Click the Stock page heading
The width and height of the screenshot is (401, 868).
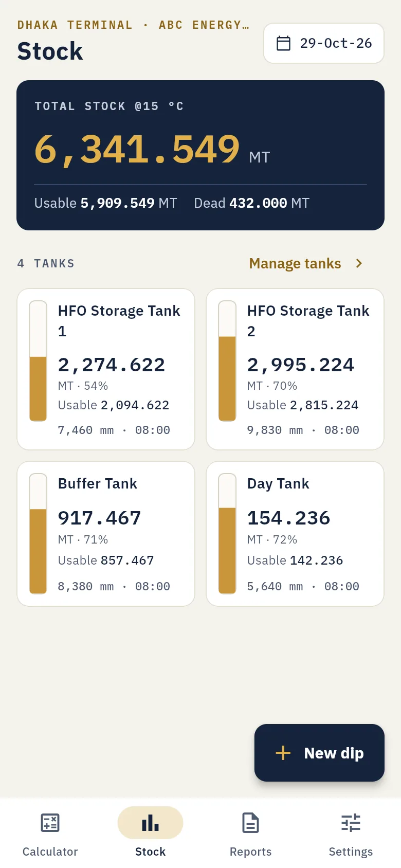[x=50, y=51]
